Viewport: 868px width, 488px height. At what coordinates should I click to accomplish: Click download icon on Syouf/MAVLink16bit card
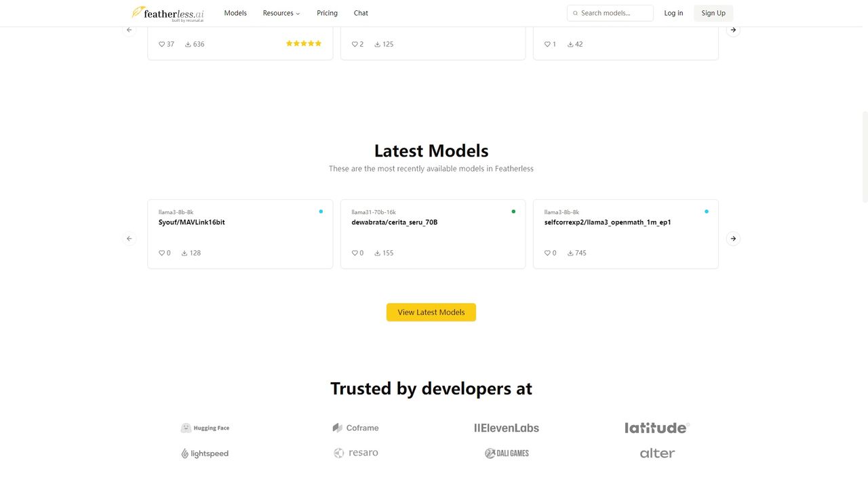coord(184,253)
